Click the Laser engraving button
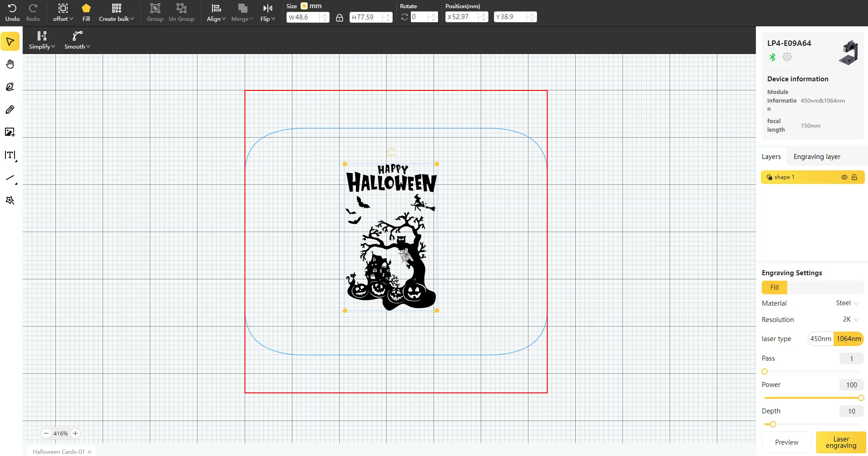 tap(841, 442)
